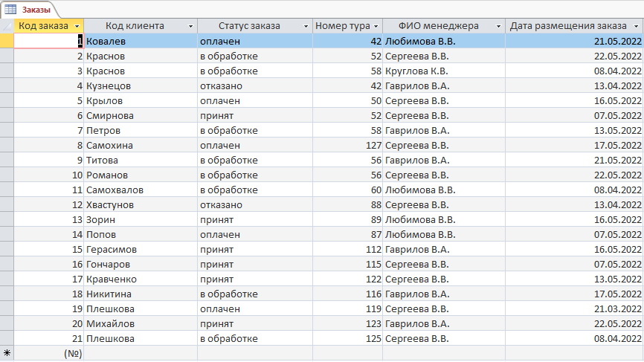Open Код заказа column dropdown arrow

[x=77, y=26]
